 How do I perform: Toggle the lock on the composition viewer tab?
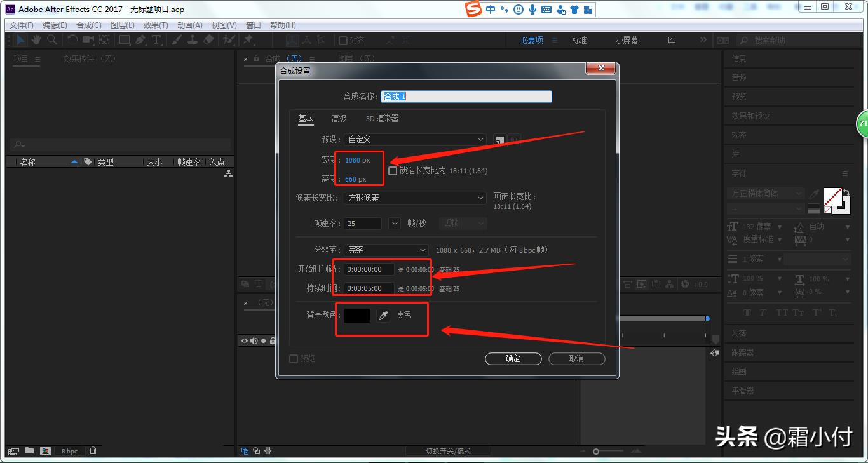[257, 58]
